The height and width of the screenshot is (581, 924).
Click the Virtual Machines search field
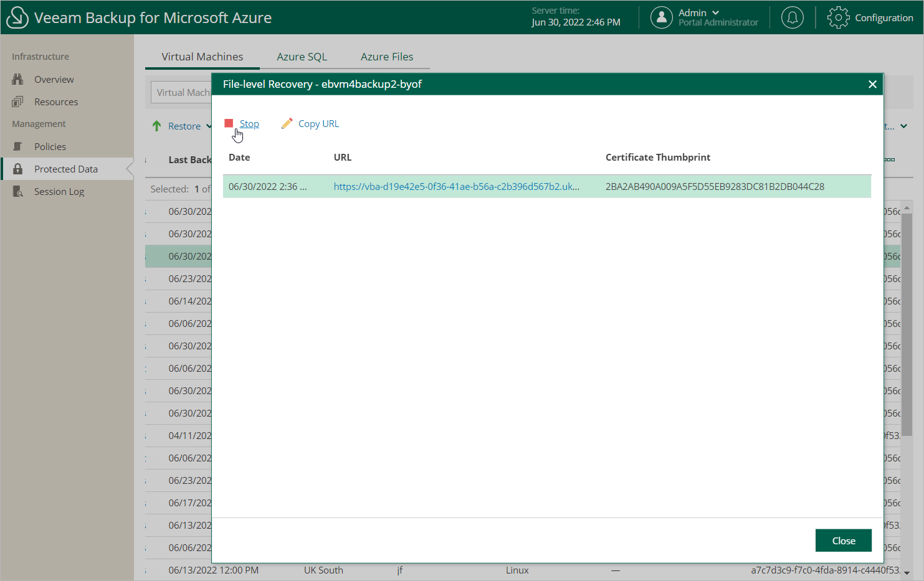tap(182, 92)
